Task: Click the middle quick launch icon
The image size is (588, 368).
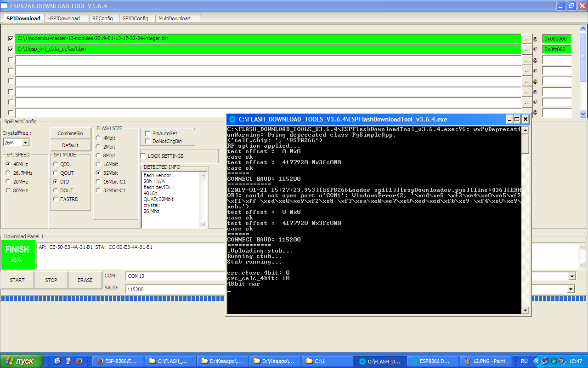Action: [x=68, y=361]
